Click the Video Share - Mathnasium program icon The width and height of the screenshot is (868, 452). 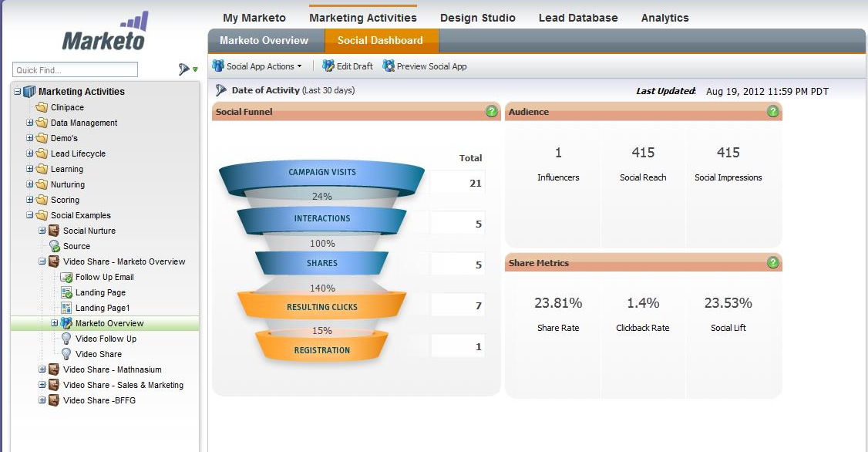(54, 369)
